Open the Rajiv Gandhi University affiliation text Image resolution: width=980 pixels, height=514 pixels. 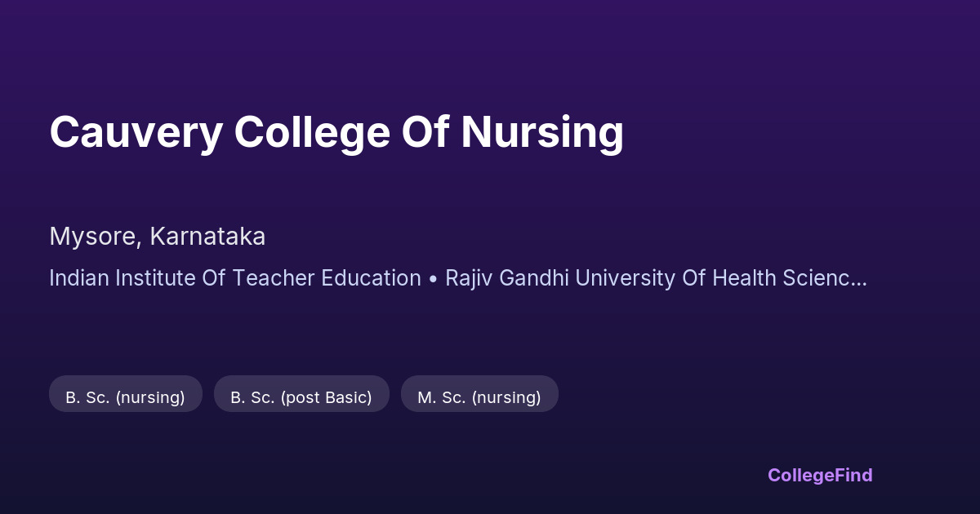point(653,278)
